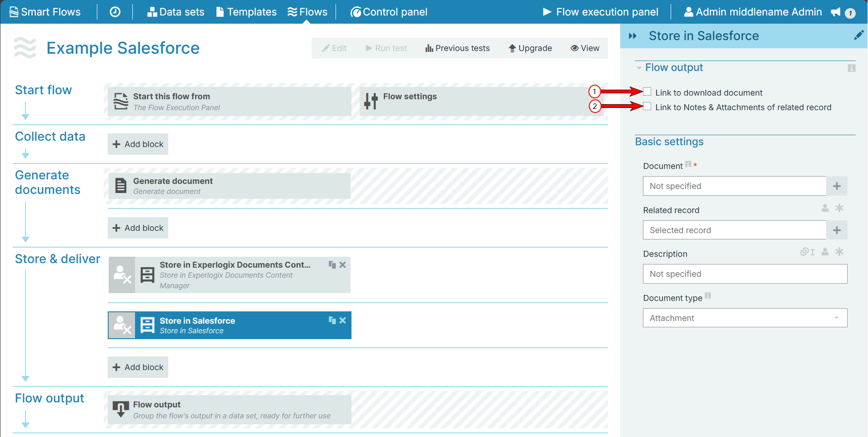Image resolution: width=868 pixels, height=437 pixels.
Task: Click the pencil icon to rename block
Action: [858, 36]
